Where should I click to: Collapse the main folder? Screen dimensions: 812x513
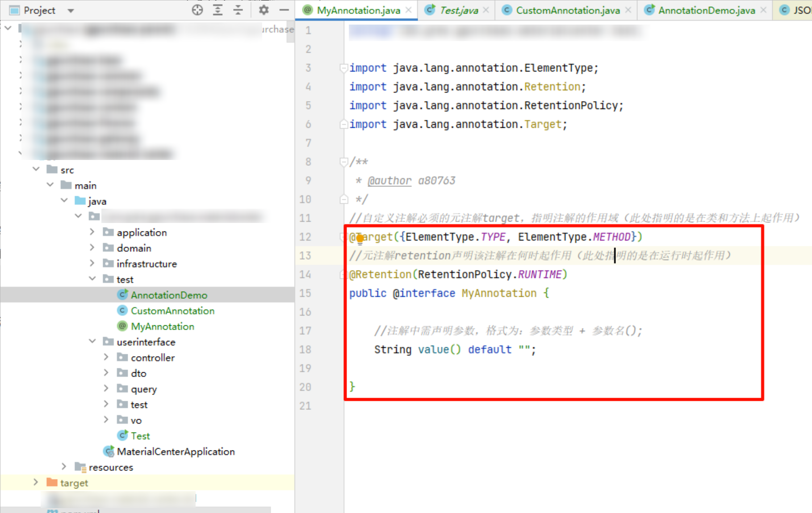(x=50, y=185)
